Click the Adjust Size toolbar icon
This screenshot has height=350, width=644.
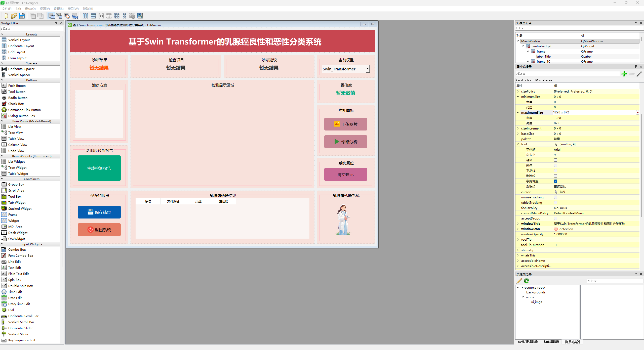tap(140, 16)
